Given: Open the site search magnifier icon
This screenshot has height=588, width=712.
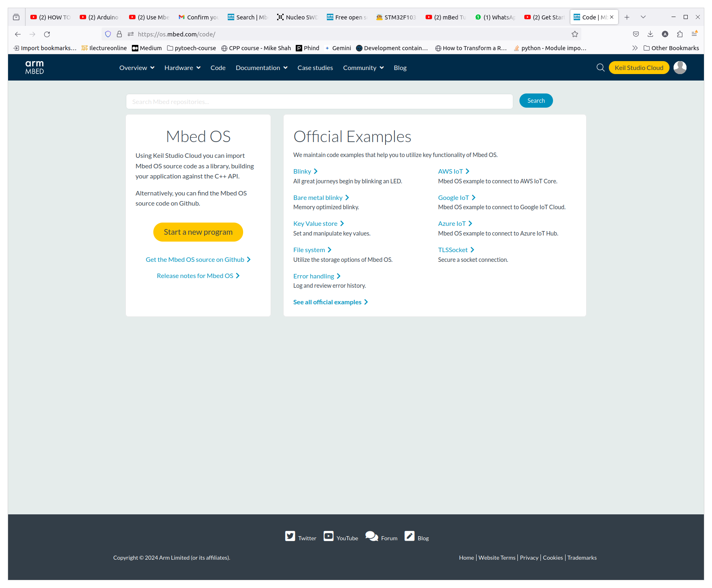Looking at the screenshot, I should (x=600, y=68).
